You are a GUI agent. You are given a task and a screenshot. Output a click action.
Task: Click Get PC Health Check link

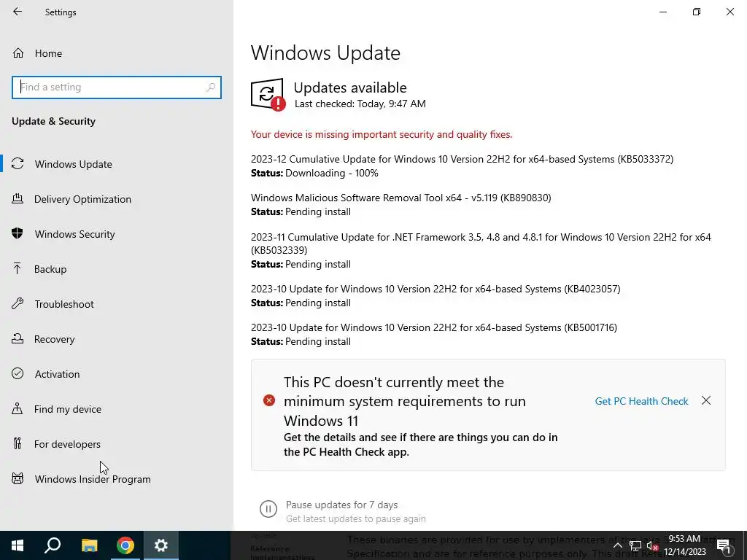pyautogui.click(x=641, y=401)
